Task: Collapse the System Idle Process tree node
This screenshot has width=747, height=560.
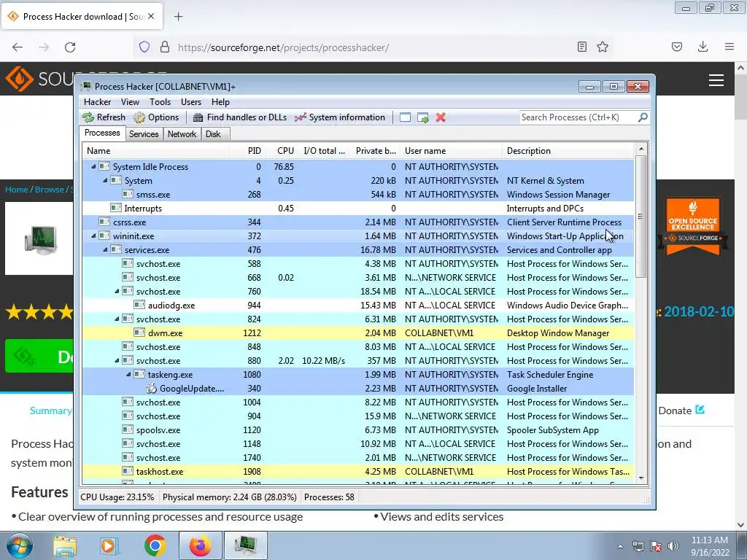Action: point(93,167)
